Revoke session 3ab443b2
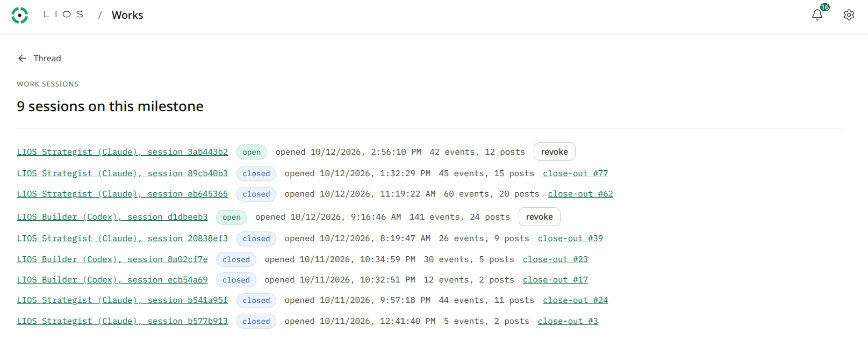868x355 pixels. pos(554,152)
